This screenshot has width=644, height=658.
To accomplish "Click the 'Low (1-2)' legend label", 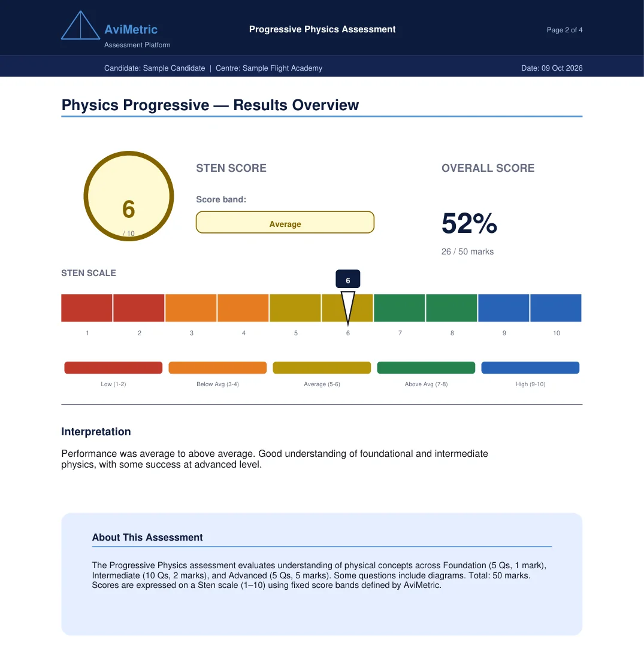I will point(113,384).
